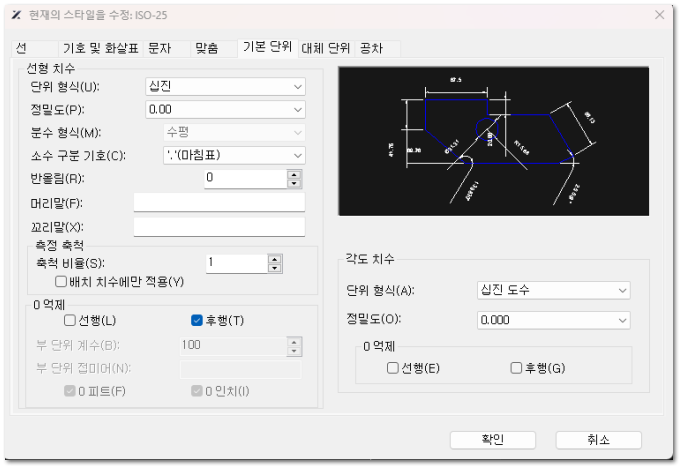682x469 pixels.
Task: Close the ISO-25 style dialog
Action: (659, 15)
